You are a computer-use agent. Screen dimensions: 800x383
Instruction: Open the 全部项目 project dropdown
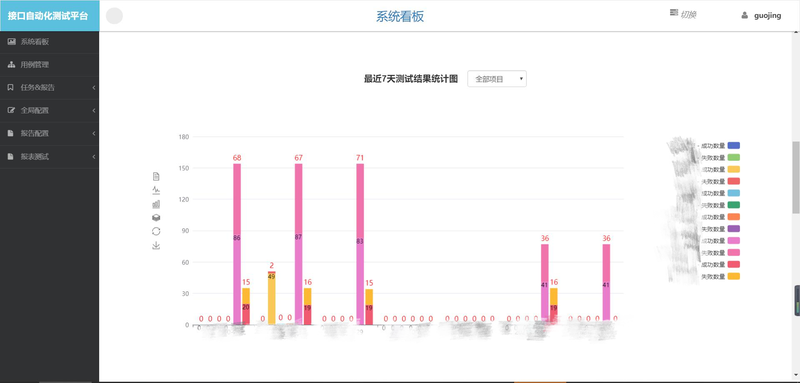coord(497,79)
